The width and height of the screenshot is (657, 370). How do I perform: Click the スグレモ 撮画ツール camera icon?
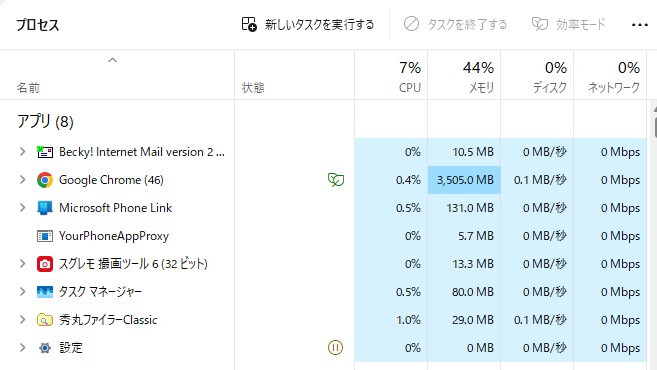[45, 264]
